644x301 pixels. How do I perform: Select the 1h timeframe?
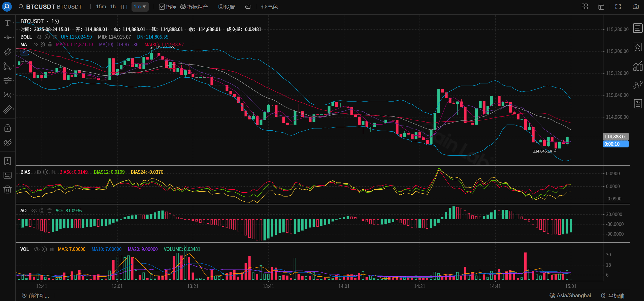click(113, 7)
